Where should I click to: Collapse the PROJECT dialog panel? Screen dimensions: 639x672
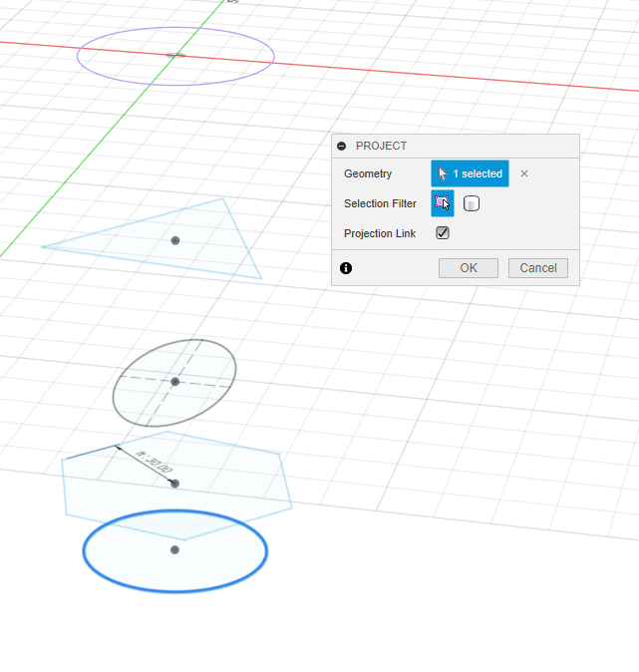[x=342, y=146]
